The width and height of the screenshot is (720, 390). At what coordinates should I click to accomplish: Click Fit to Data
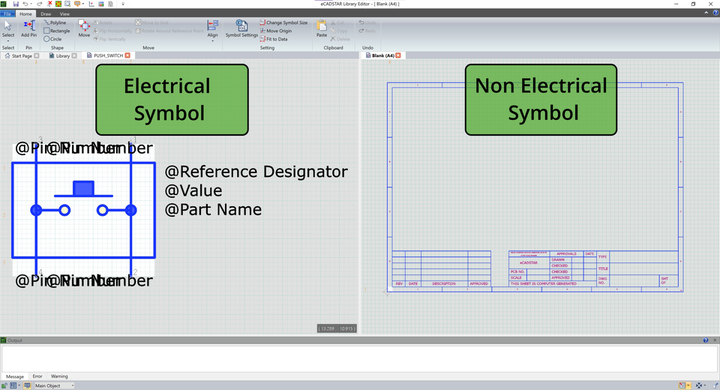[x=274, y=39]
